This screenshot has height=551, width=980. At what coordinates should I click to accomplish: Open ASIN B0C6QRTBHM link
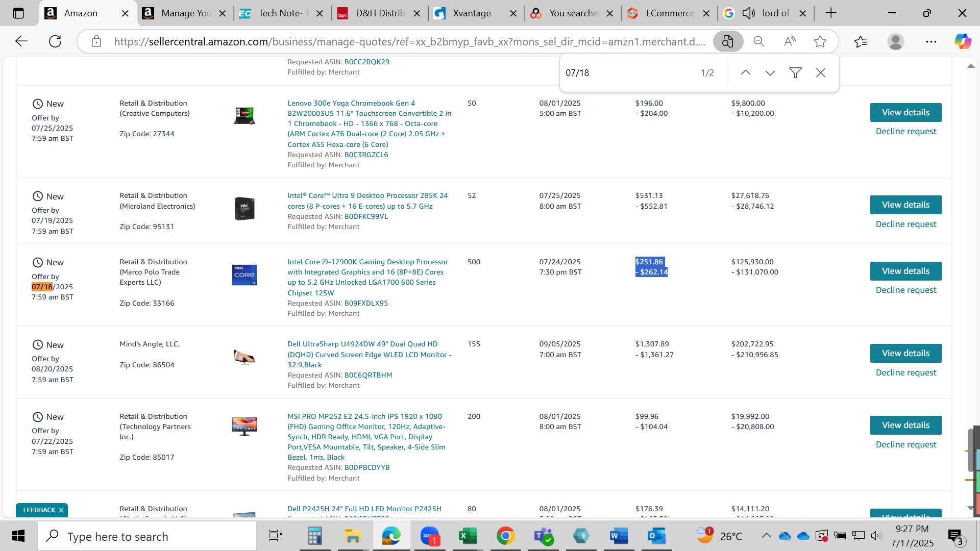pyautogui.click(x=368, y=375)
